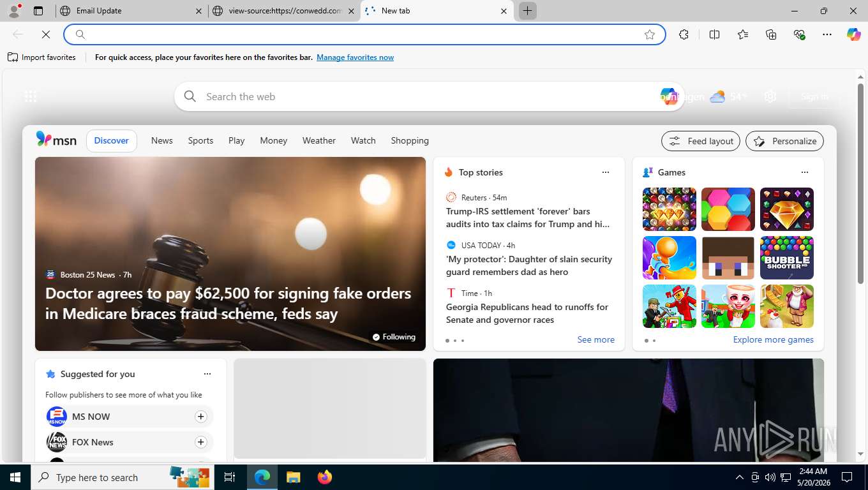Open the Windows Start menu
This screenshot has height=490, width=868.
tap(15, 477)
